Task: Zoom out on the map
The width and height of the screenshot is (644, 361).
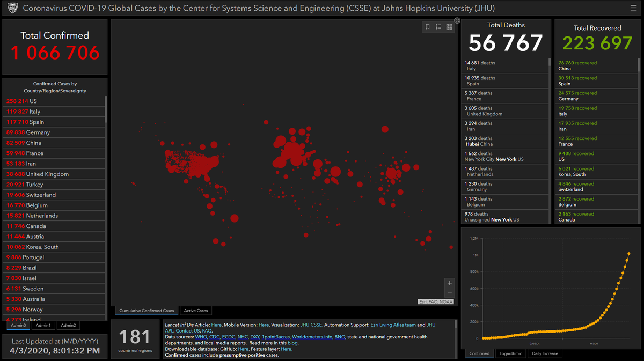Action: point(450,292)
